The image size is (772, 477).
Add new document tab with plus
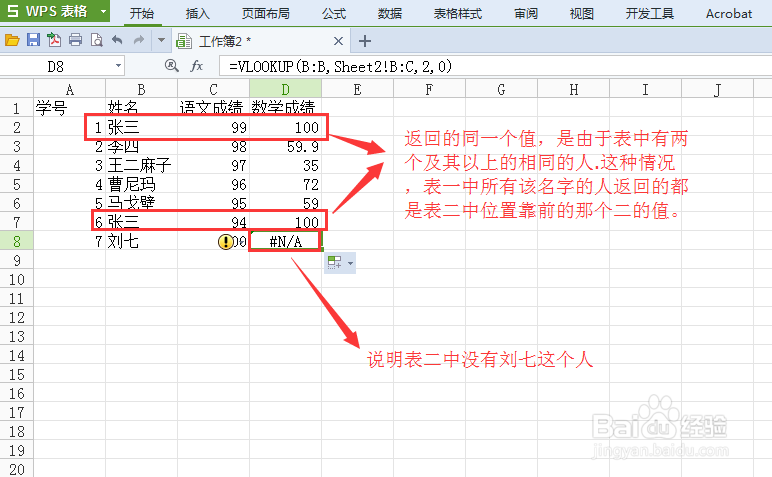tap(365, 41)
